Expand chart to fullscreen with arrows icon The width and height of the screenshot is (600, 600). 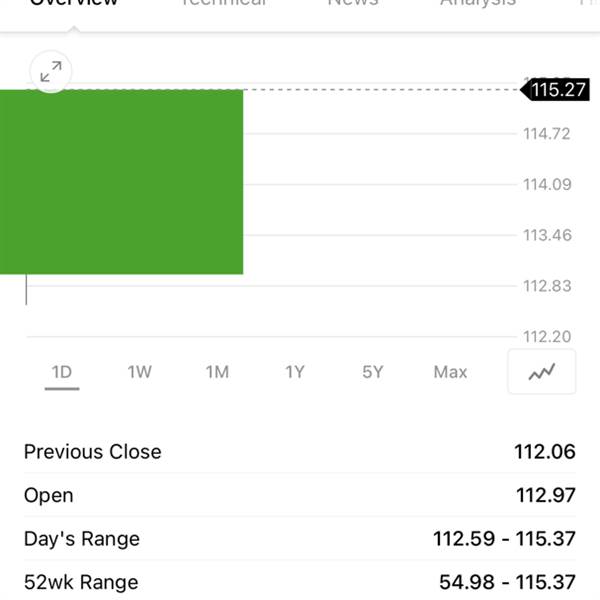pyautogui.click(x=51, y=72)
